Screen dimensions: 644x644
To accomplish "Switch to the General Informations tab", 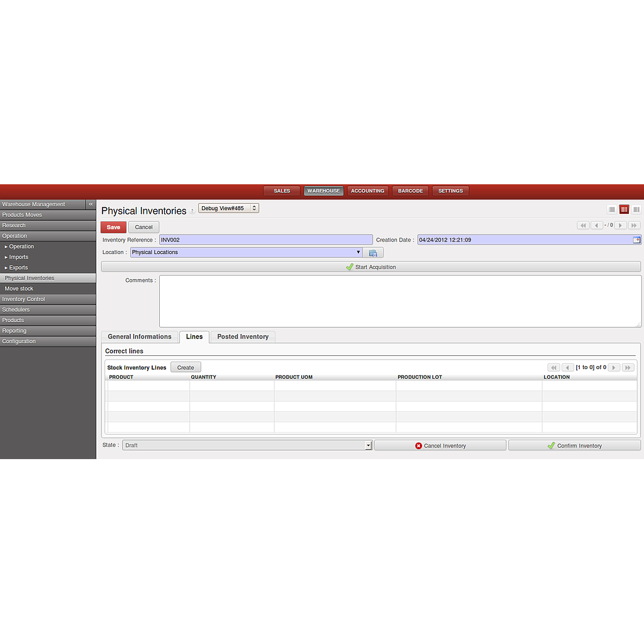I will click(x=140, y=337).
